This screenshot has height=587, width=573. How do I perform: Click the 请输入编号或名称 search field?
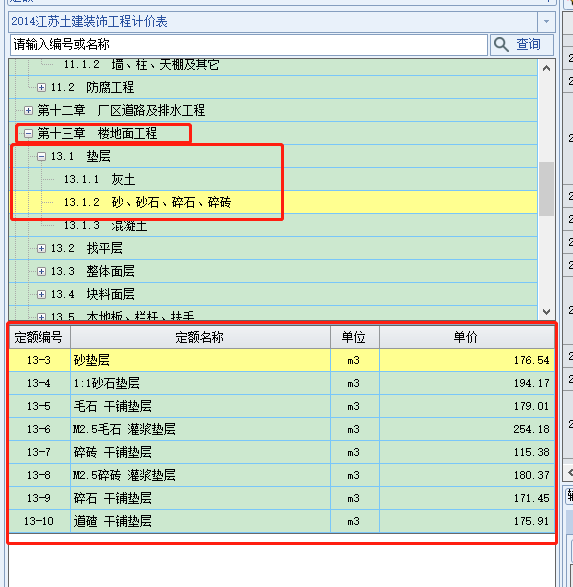(x=249, y=45)
